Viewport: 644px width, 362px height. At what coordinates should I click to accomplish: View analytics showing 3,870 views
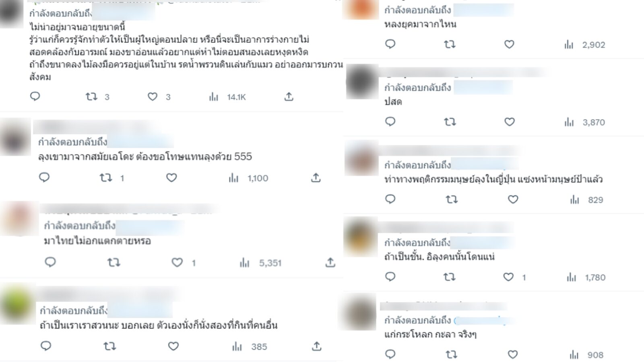585,122
